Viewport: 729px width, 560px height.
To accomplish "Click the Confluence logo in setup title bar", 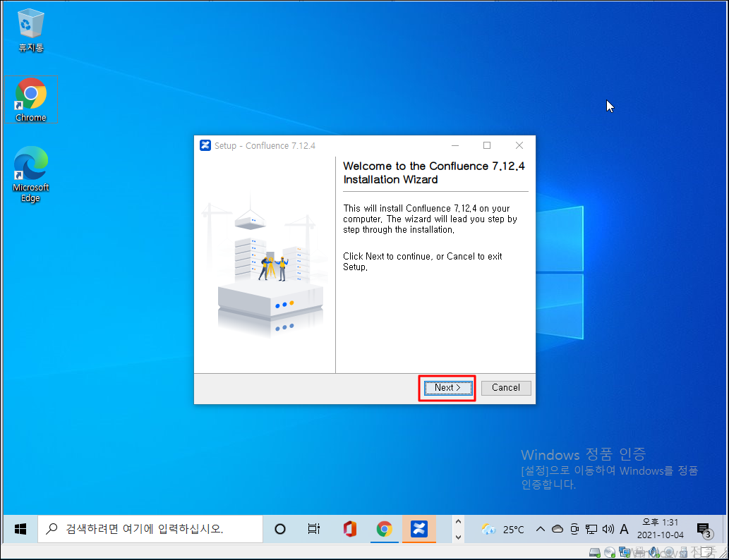I will [x=205, y=145].
